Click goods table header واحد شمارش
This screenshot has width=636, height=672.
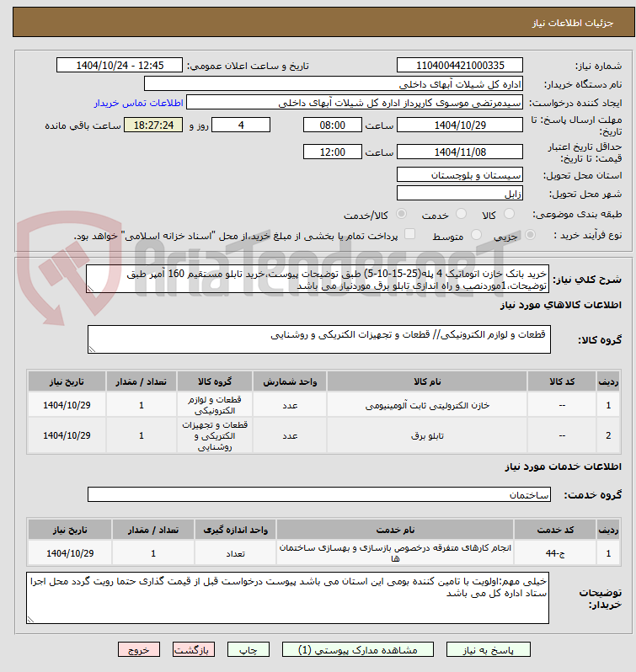pos(290,381)
